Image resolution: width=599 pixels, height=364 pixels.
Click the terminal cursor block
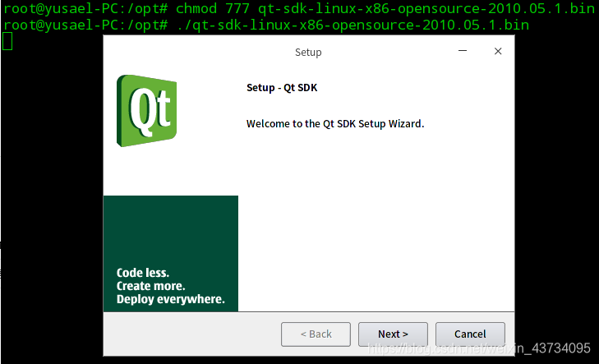click(7, 41)
